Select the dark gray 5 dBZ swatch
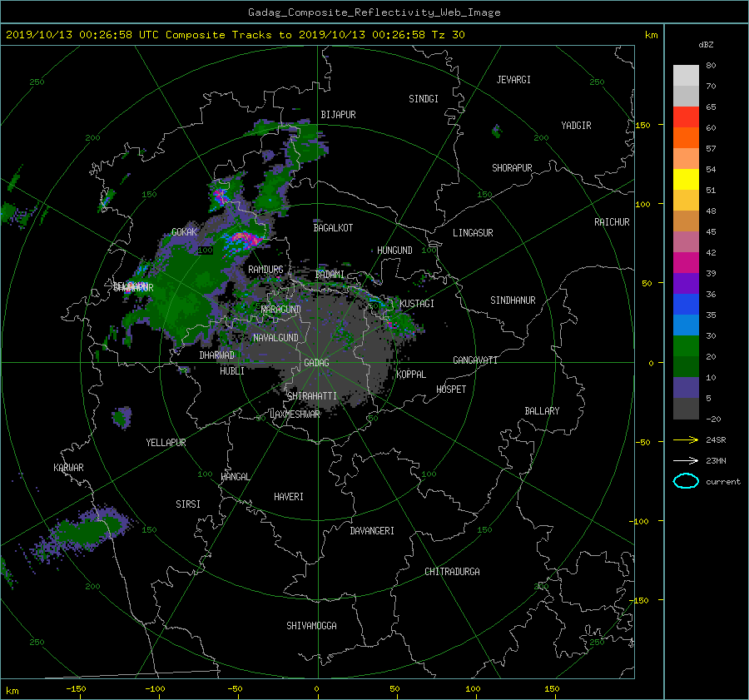 pyautogui.click(x=686, y=408)
